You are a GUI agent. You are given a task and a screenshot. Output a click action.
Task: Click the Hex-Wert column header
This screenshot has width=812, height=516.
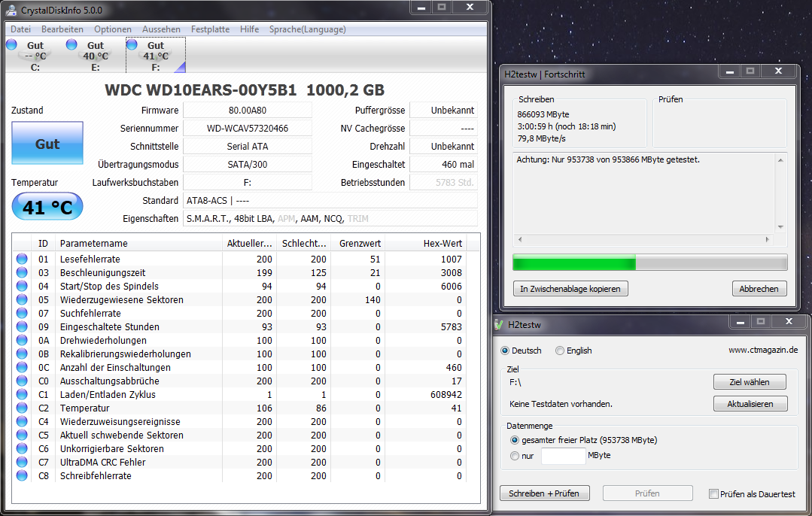424,243
